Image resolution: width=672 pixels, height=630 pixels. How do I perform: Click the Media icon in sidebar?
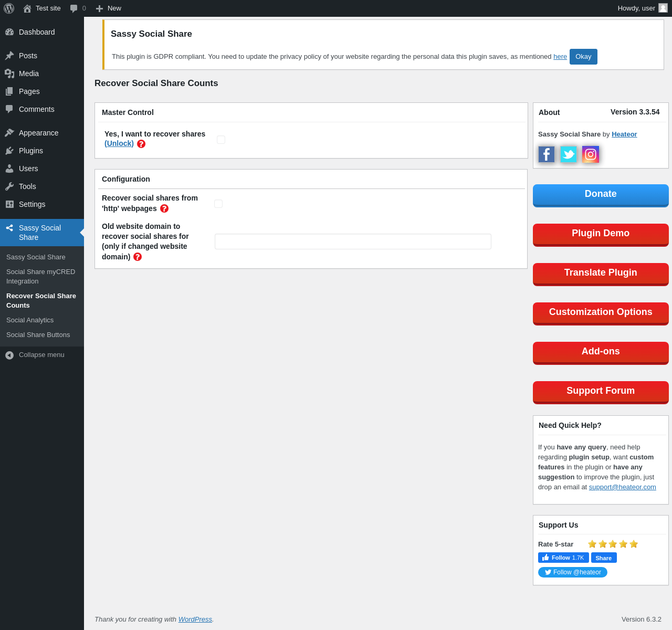click(9, 73)
